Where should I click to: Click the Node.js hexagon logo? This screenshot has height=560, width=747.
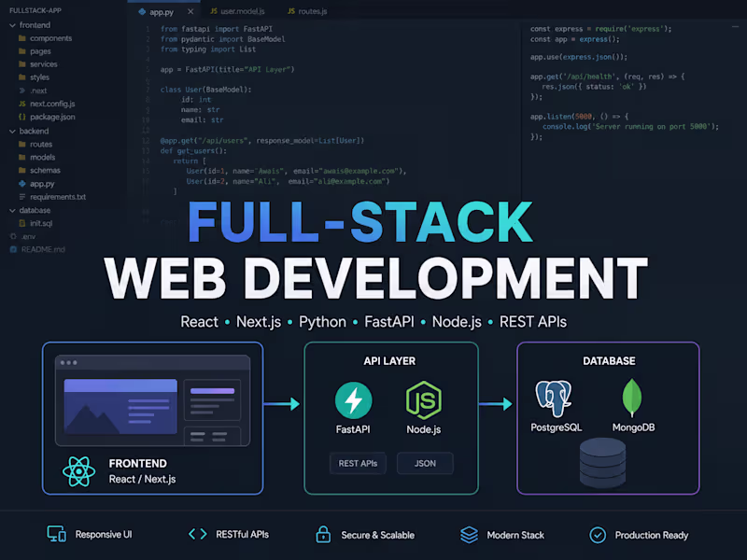pos(424,401)
